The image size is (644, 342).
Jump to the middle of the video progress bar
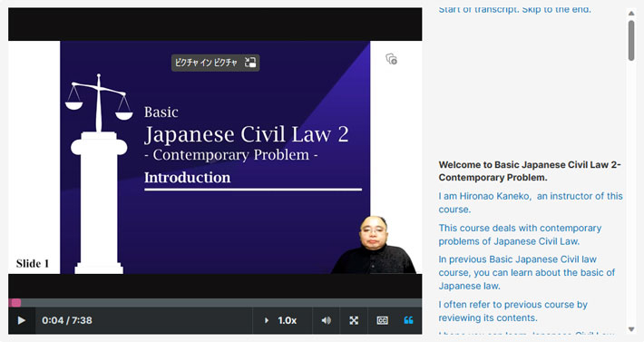[x=215, y=303]
